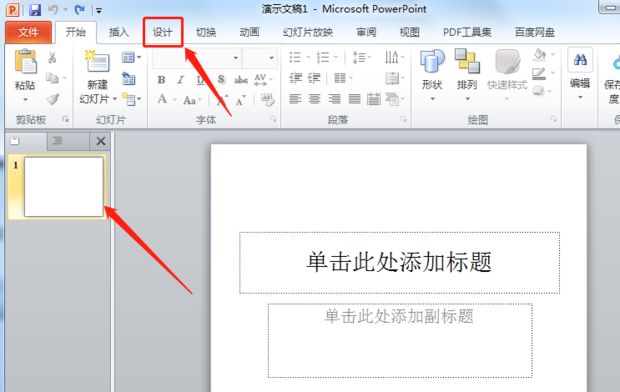Click the 新建幻灯片 icon
620x392 pixels.
[97, 61]
